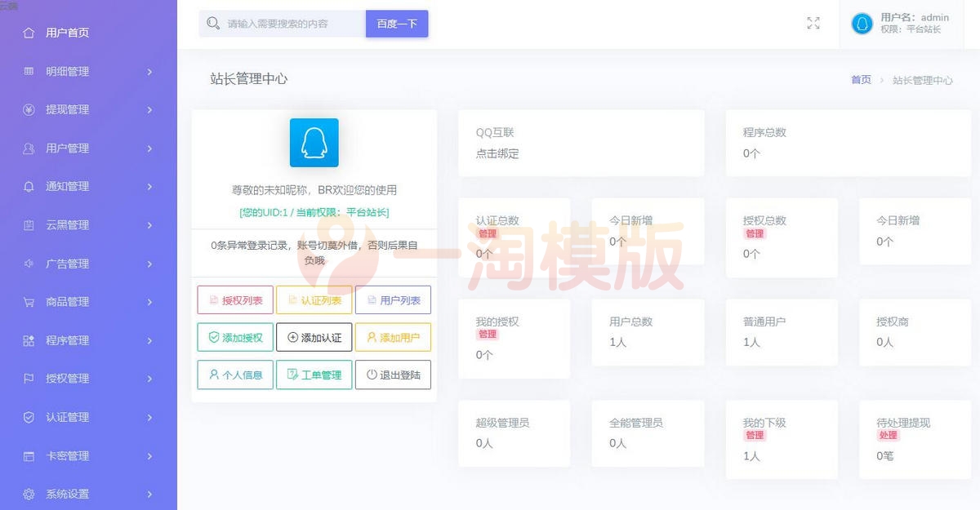Expand the 通知管理 chevron
The width and height of the screenshot is (980, 510).
(149, 187)
